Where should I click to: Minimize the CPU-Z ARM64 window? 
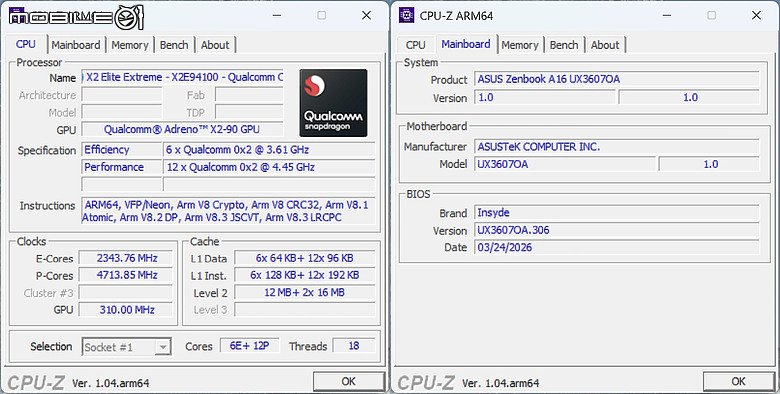click(x=667, y=15)
